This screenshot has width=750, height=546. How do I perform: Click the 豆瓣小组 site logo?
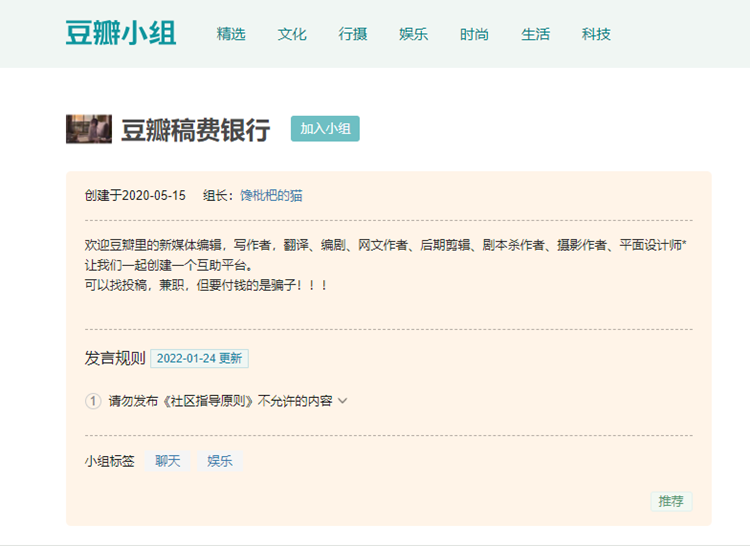pos(121,33)
